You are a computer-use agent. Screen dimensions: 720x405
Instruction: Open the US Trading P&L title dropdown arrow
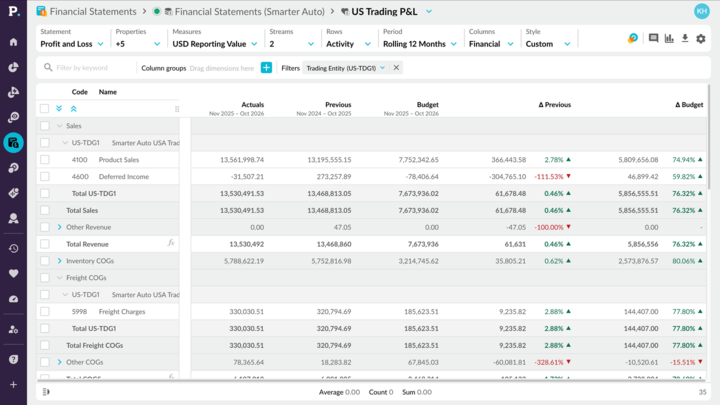tap(429, 11)
